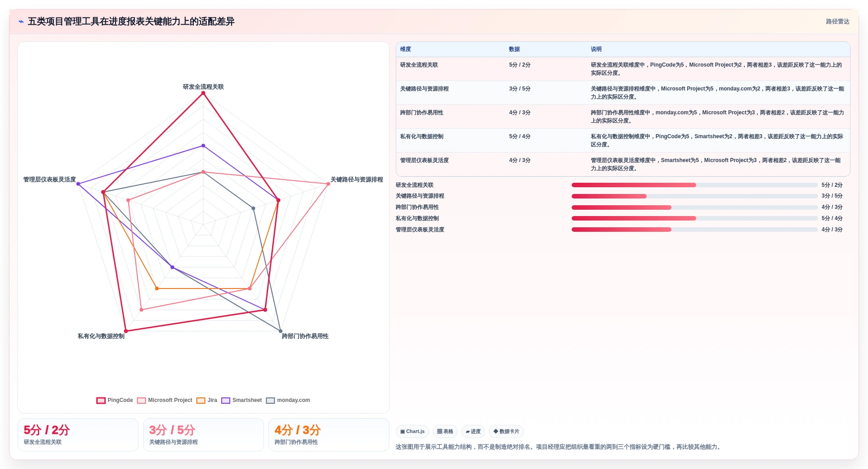
Task: Click the 维度 table column header
Action: pyautogui.click(x=406, y=49)
